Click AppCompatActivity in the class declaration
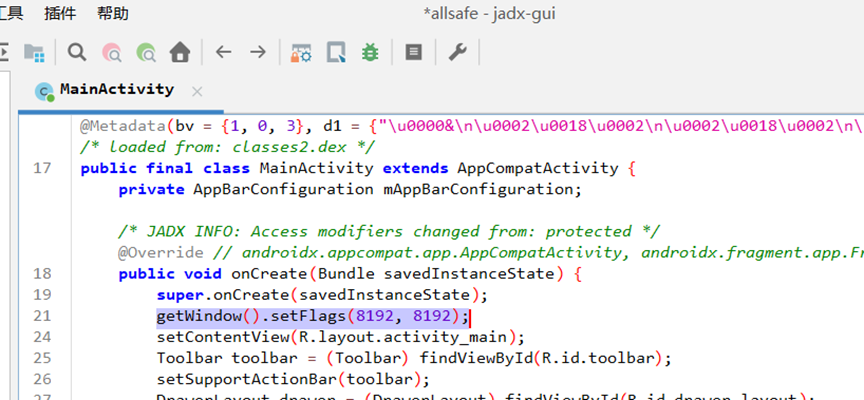 coord(538,168)
